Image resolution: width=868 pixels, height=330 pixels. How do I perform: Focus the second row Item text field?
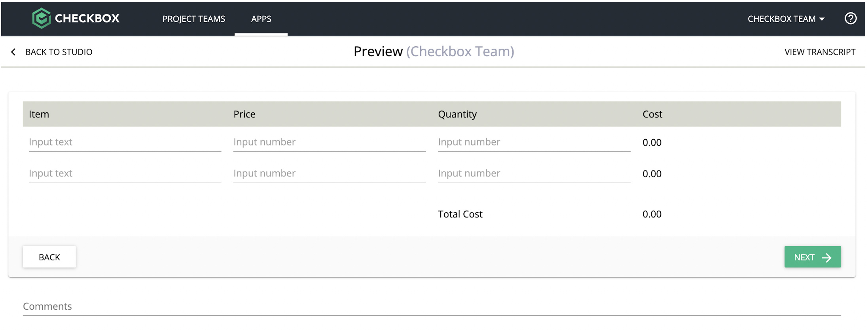[x=125, y=173]
